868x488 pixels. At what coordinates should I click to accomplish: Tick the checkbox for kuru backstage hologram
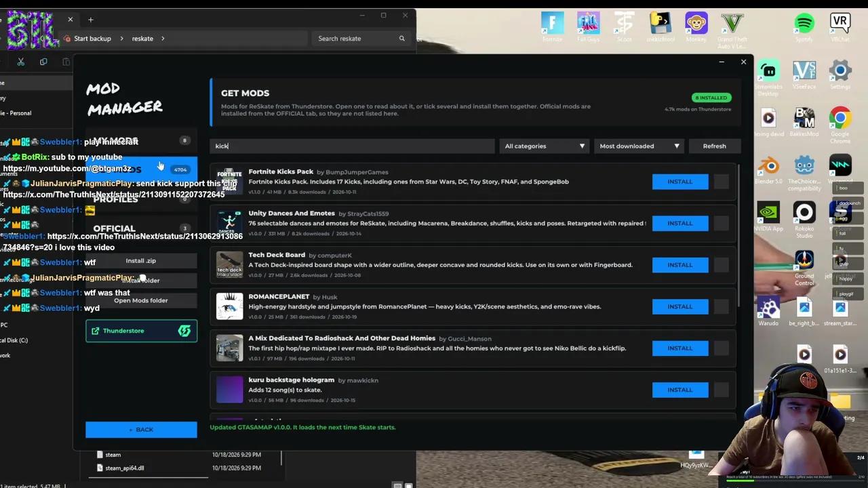point(722,390)
